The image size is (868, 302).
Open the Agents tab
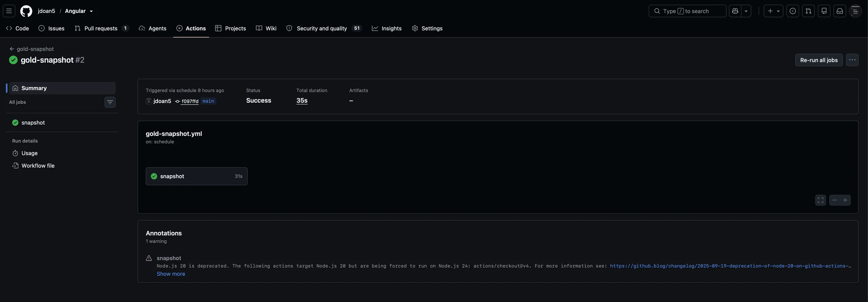[153, 28]
